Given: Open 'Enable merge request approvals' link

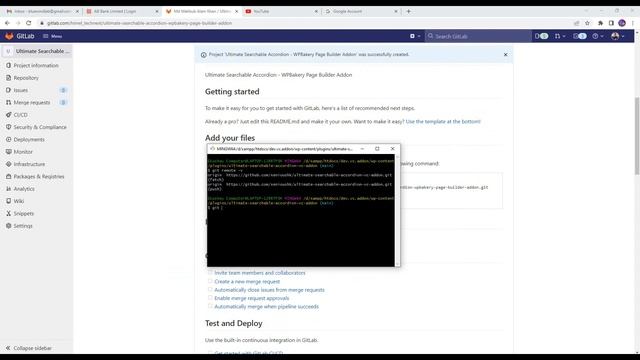Looking at the screenshot, I should click(251, 298).
